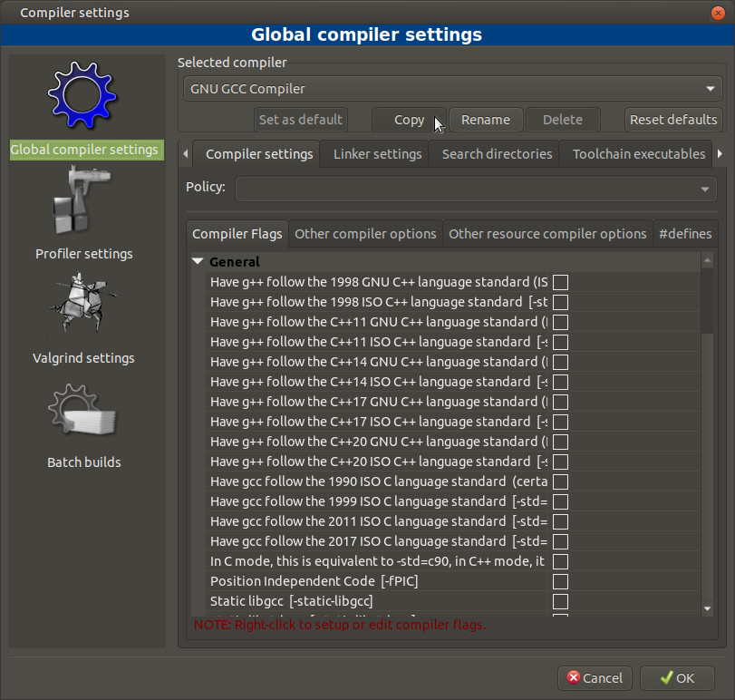
Task: Click the Reset defaults button
Action: coord(673,120)
